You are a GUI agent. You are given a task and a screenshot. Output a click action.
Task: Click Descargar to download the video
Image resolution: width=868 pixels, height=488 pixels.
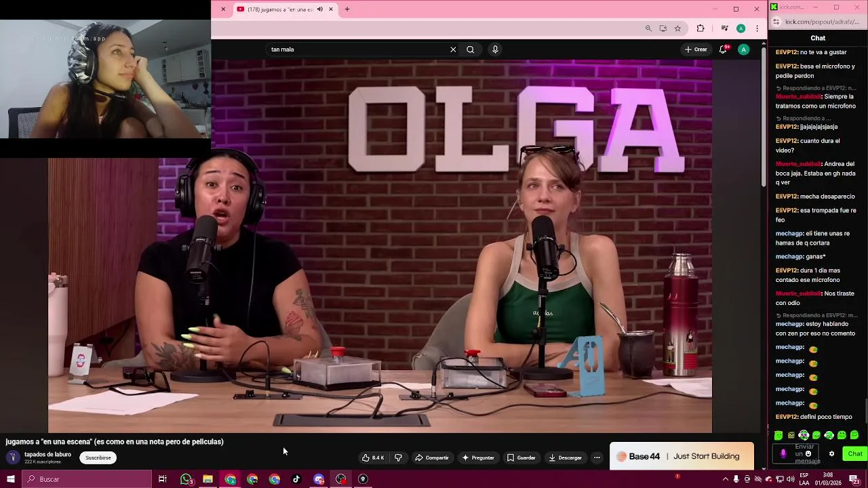point(566,457)
